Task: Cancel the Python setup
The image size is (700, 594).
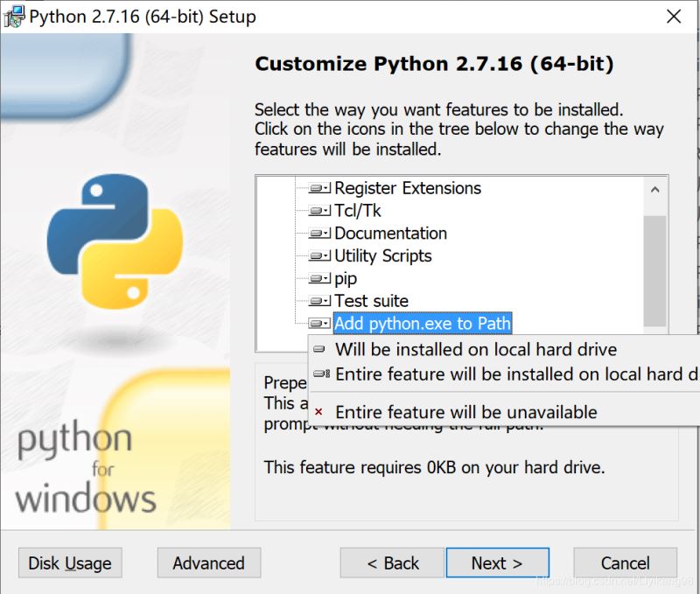Action: 625,563
